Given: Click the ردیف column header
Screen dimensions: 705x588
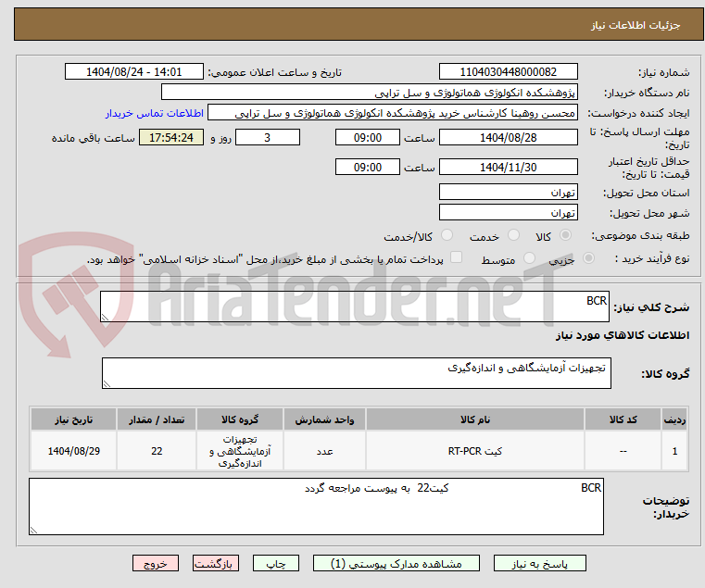Looking at the screenshot, I should click(674, 419).
